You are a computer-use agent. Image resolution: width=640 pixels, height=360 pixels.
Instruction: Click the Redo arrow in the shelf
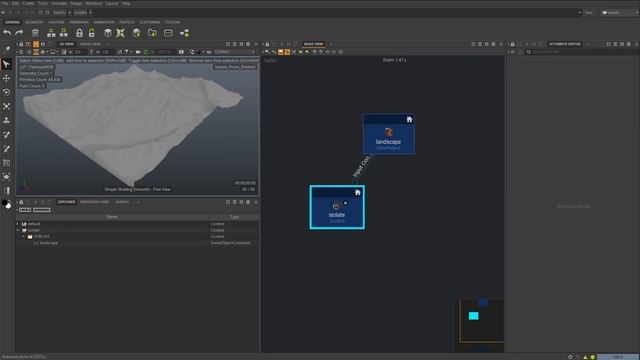(x=19, y=33)
